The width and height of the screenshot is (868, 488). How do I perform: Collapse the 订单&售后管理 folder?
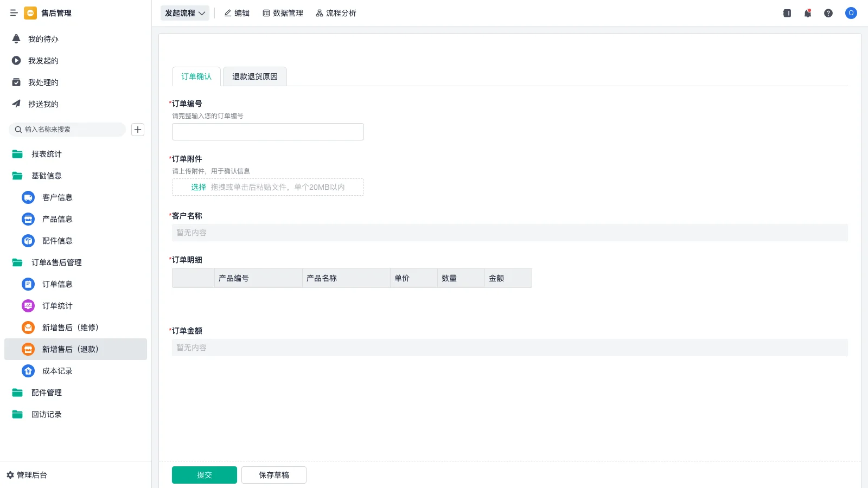point(56,262)
